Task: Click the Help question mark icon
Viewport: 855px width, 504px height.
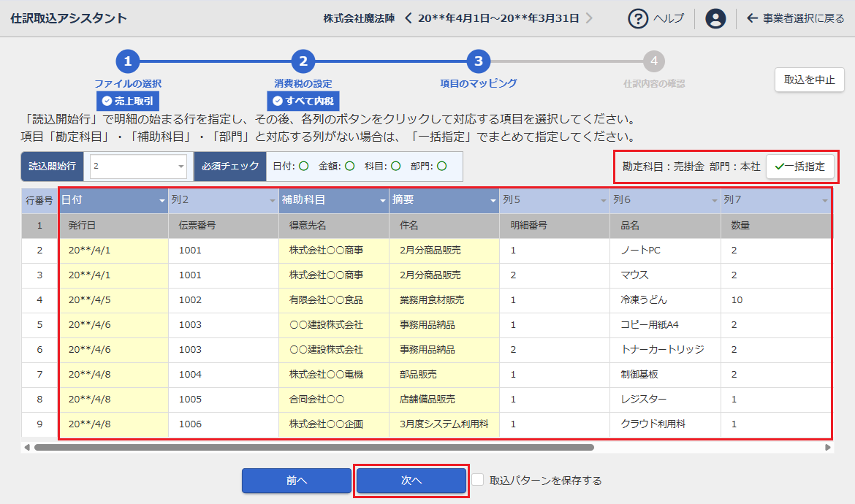Action: 638,18
